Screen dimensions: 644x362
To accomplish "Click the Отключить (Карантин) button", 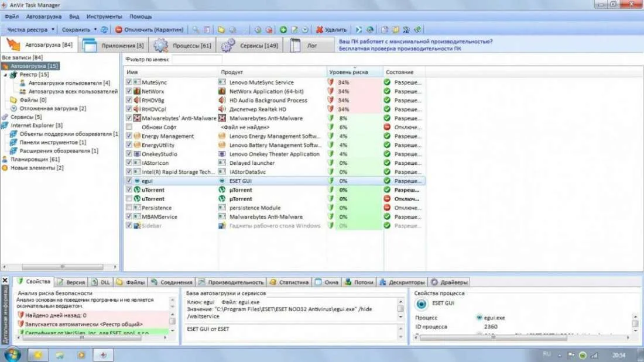I will point(149,30).
